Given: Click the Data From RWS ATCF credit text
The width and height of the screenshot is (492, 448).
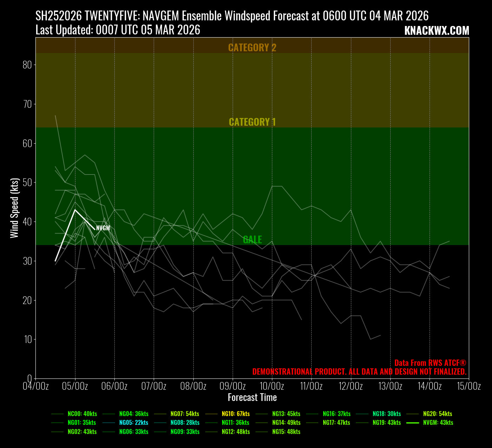Looking at the screenshot, I should [430, 363].
